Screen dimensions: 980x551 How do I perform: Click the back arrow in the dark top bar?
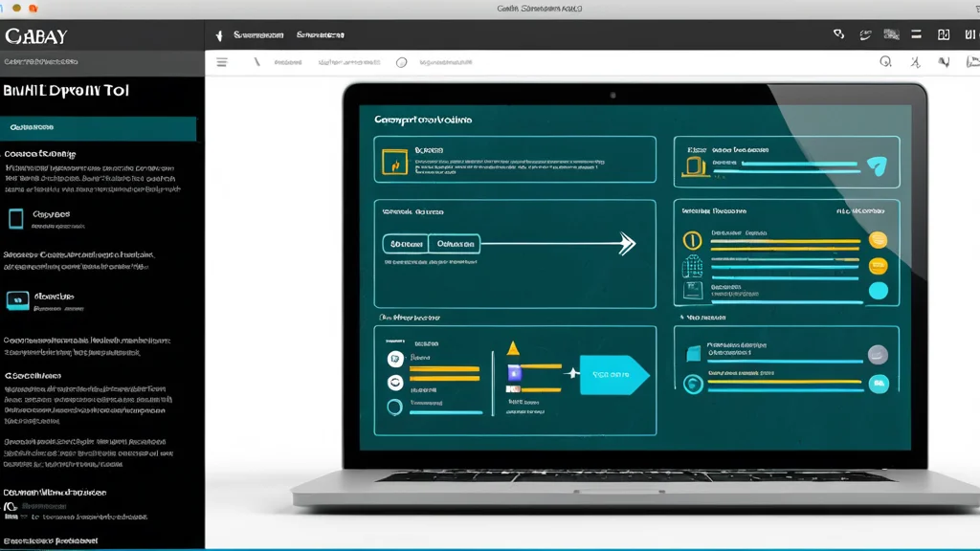pyautogui.click(x=219, y=35)
